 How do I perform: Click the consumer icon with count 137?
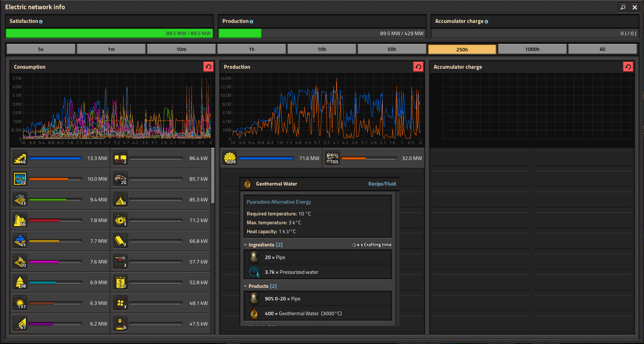pos(20,303)
